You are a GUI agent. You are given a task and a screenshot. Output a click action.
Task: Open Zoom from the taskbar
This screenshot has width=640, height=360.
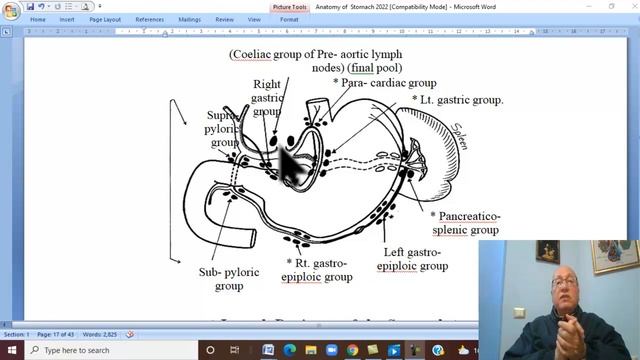[331, 350]
